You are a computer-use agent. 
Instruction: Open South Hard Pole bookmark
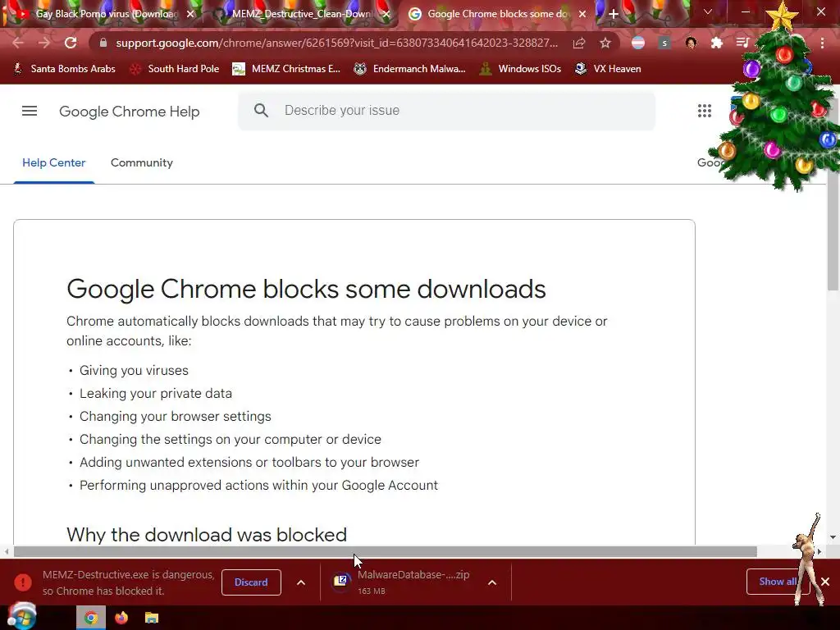[x=176, y=69]
